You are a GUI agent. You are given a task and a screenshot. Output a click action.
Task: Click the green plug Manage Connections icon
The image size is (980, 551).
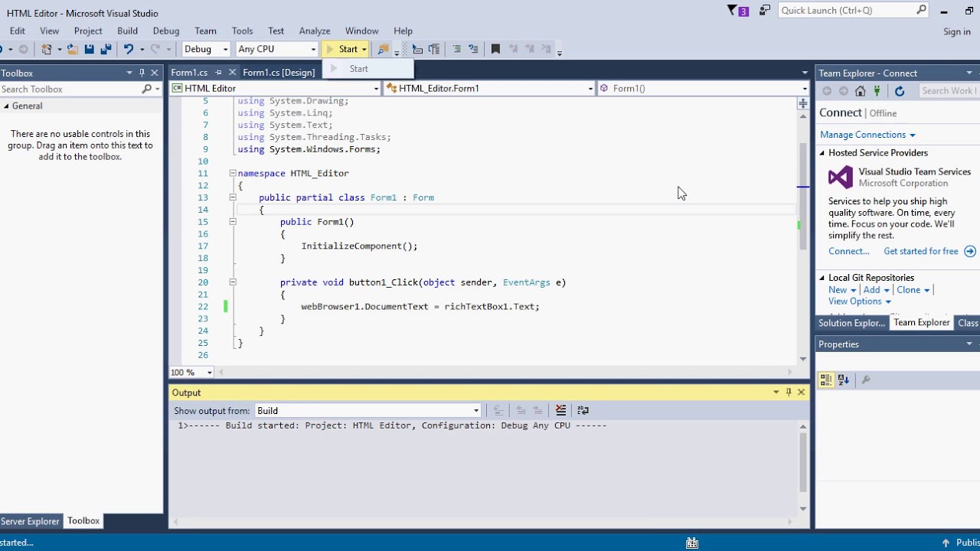[x=877, y=91]
